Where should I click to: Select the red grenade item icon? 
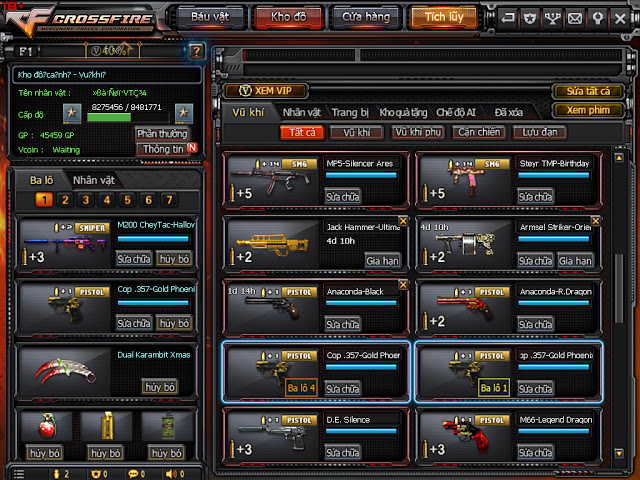(47, 426)
